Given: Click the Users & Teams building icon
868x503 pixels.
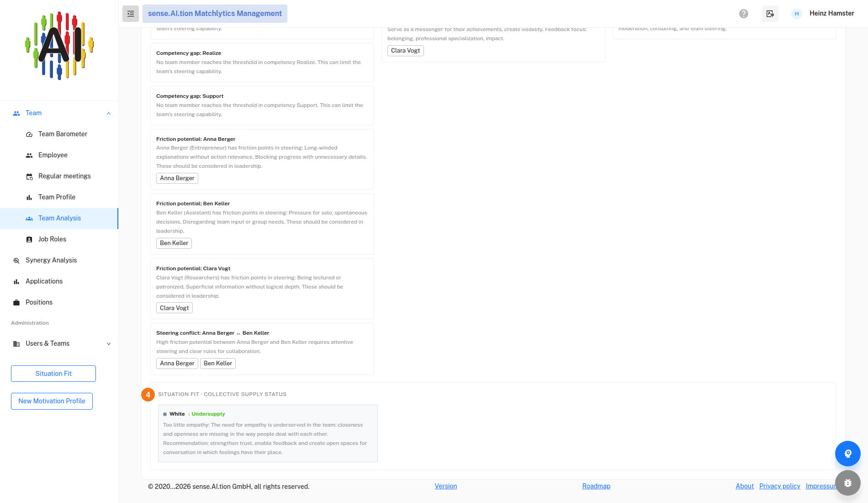Looking at the screenshot, I should coord(16,344).
